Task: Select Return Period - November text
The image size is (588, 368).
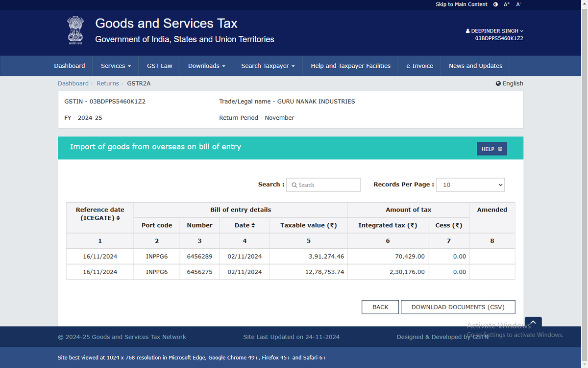Action: click(x=257, y=118)
